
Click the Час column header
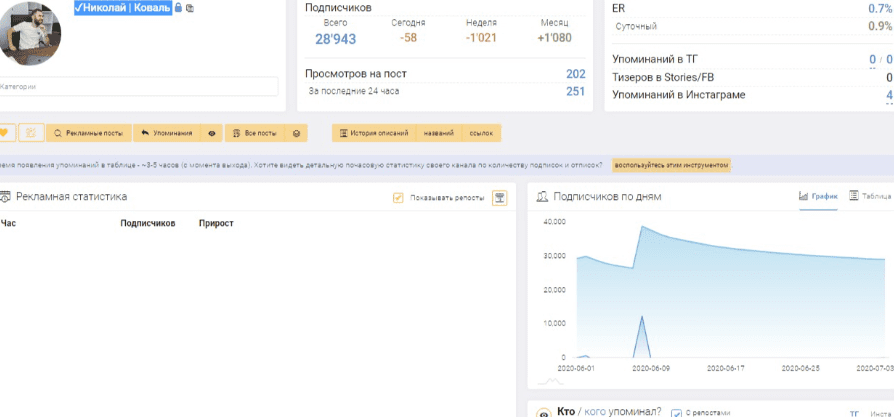[8, 224]
